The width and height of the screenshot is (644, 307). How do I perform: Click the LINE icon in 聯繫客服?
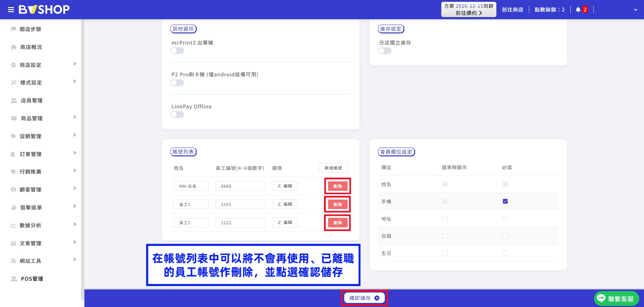pos(601,298)
